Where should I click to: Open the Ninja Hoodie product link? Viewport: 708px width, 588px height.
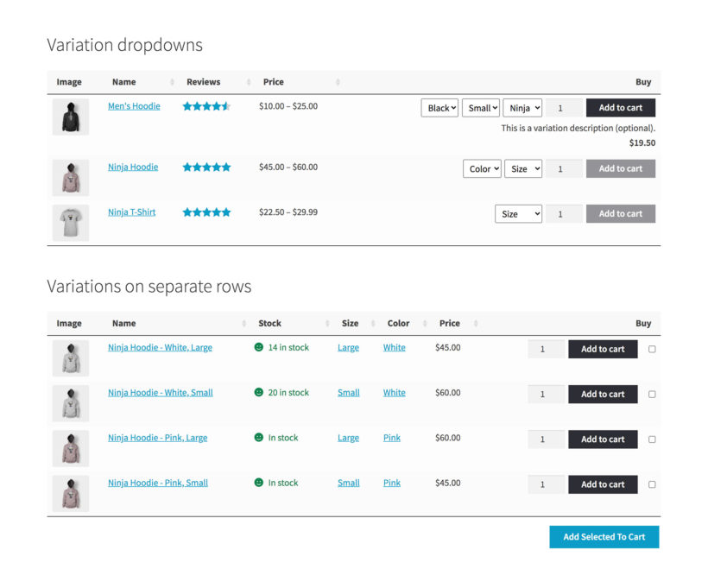(x=132, y=166)
